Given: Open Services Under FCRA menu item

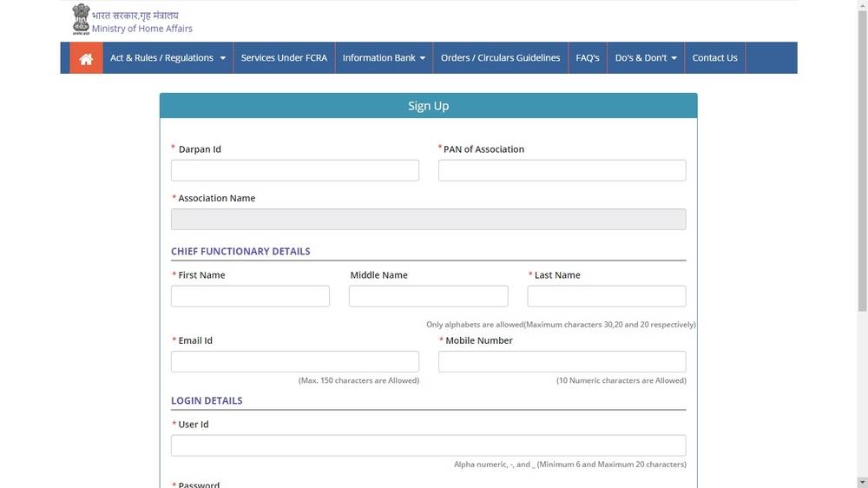Looking at the screenshot, I should [284, 58].
